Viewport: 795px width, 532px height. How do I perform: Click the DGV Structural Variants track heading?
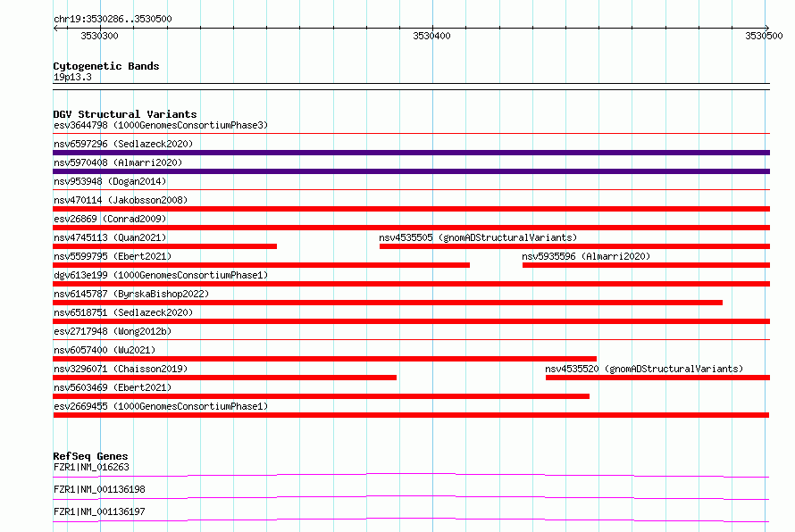tap(125, 114)
